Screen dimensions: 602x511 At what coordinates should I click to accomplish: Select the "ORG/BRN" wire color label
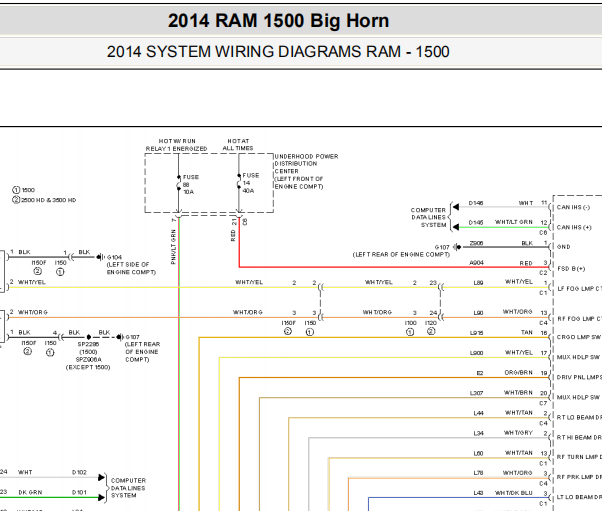pos(519,372)
